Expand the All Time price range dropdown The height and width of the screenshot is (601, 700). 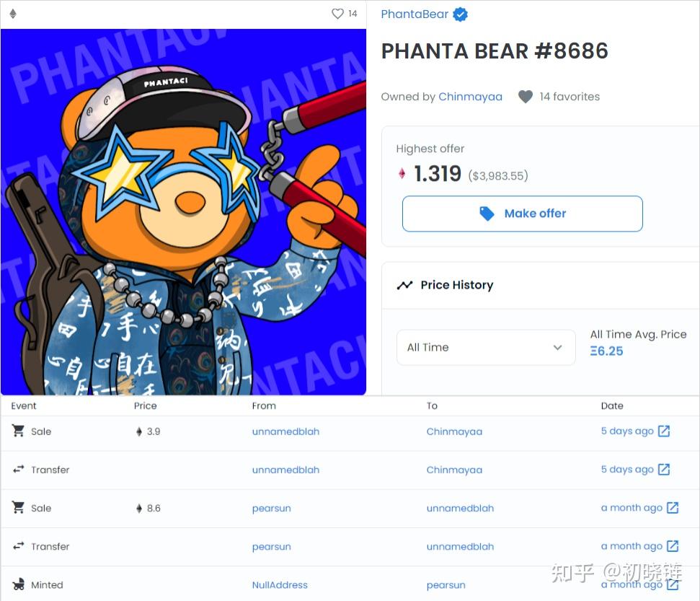486,347
